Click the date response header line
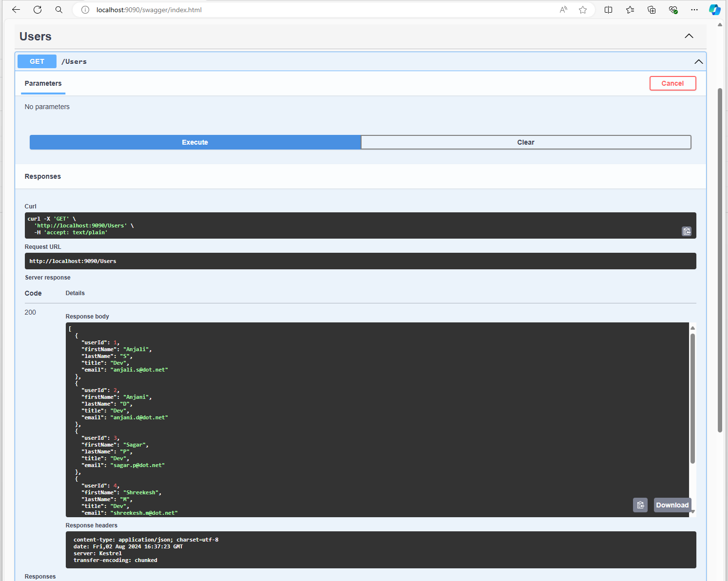The image size is (728, 581). (x=128, y=546)
